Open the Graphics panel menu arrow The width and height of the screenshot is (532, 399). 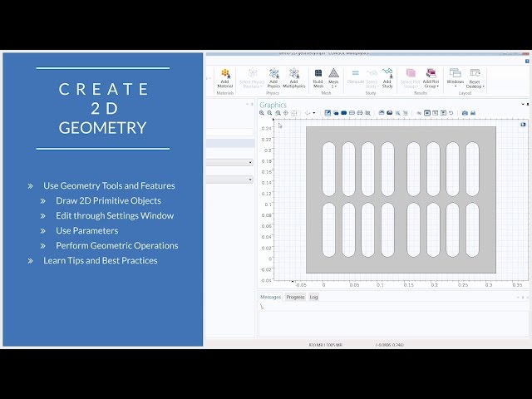523,105
